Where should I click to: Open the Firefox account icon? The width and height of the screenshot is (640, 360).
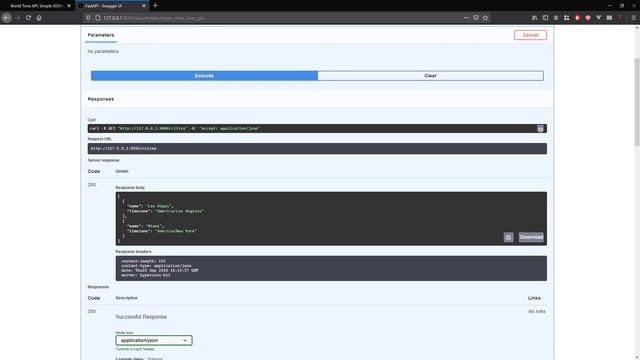556,18
